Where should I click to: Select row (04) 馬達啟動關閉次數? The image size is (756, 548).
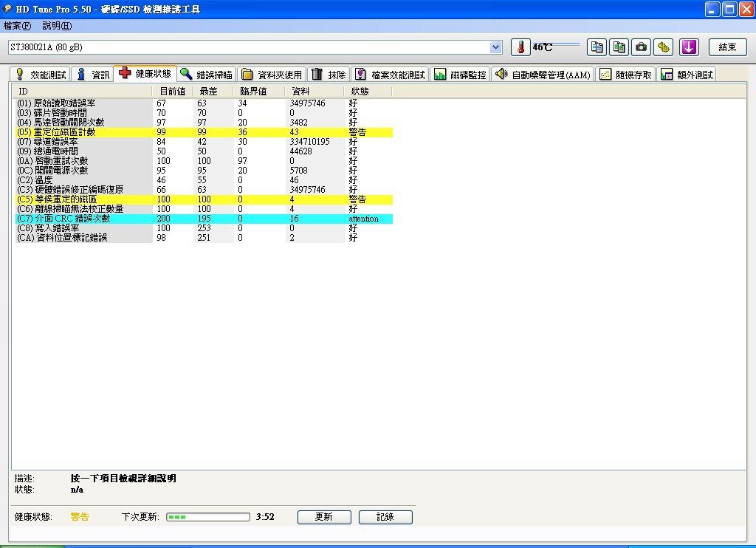(204, 123)
